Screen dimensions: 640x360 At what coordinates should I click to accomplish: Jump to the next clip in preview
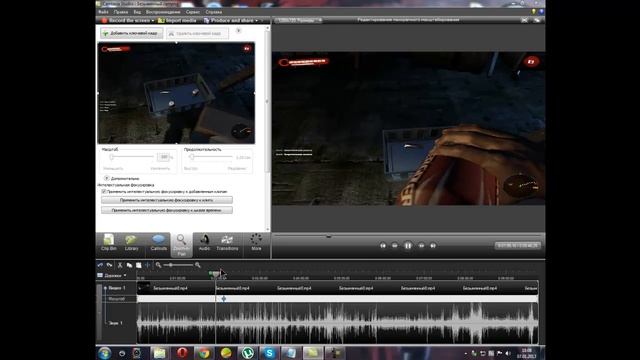click(433, 245)
